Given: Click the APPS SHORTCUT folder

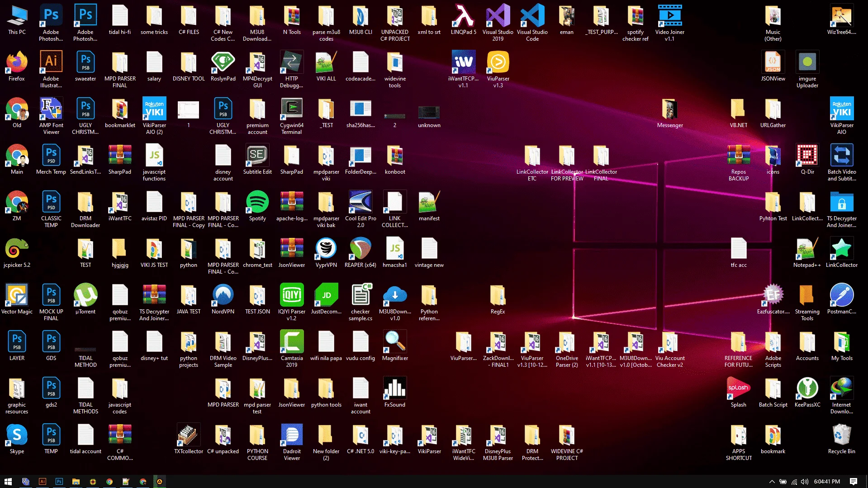Looking at the screenshot, I should [739, 442].
